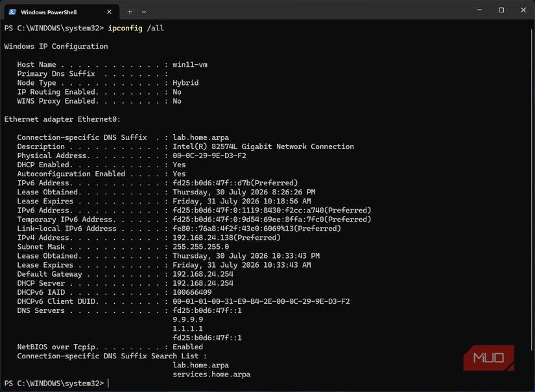Click the DHCPv6 IAID value 100666409

tap(192, 292)
